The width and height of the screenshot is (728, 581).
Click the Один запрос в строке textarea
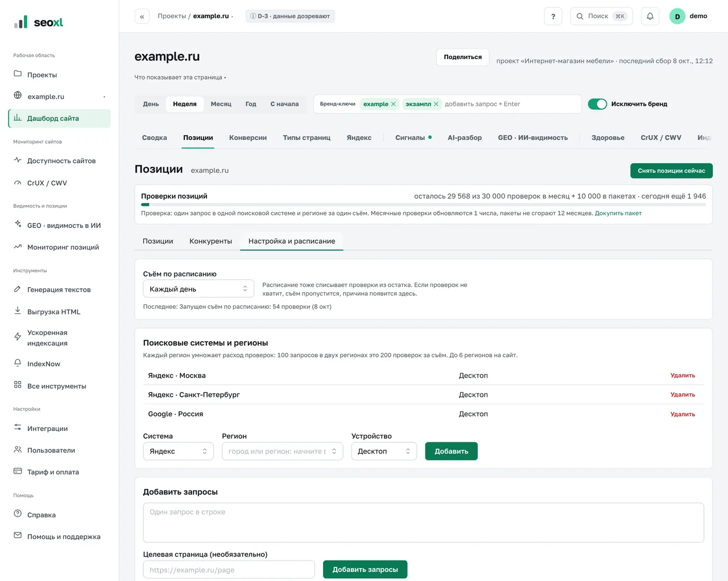(424, 522)
